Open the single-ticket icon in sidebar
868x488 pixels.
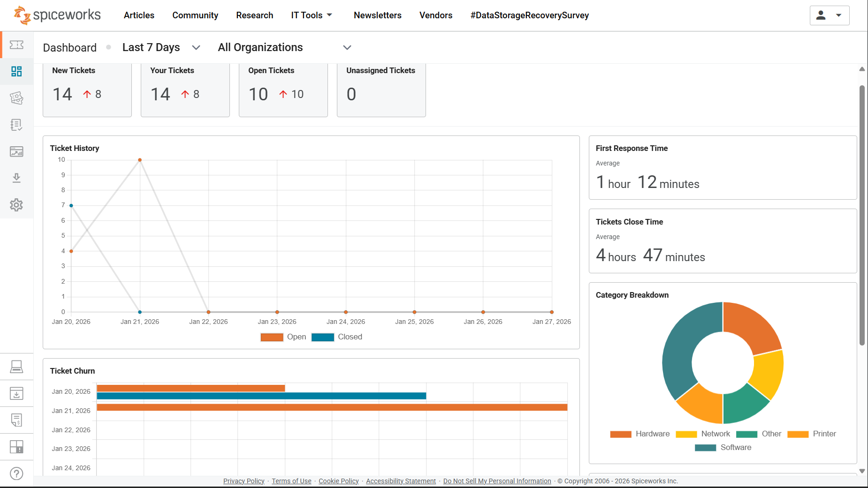click(16, 45)
